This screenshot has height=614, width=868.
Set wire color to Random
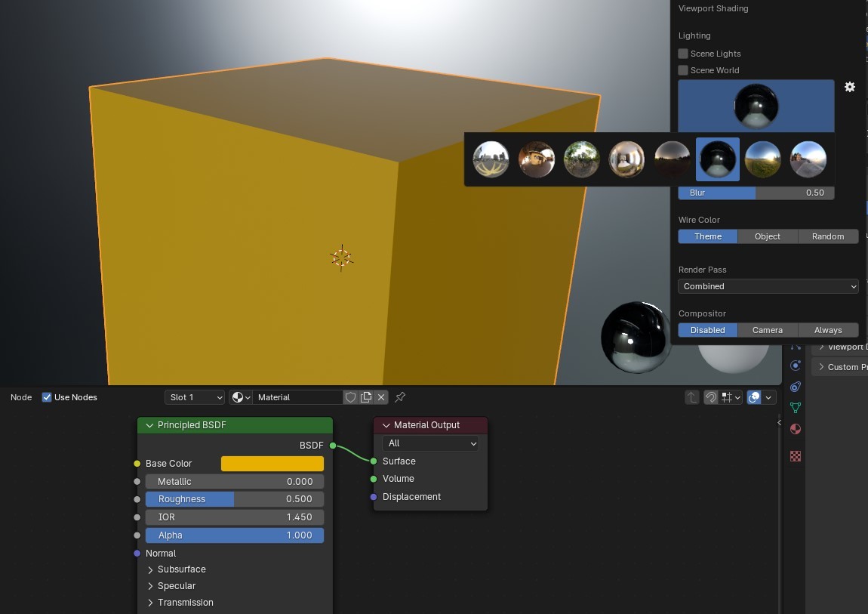pos(828,236)
